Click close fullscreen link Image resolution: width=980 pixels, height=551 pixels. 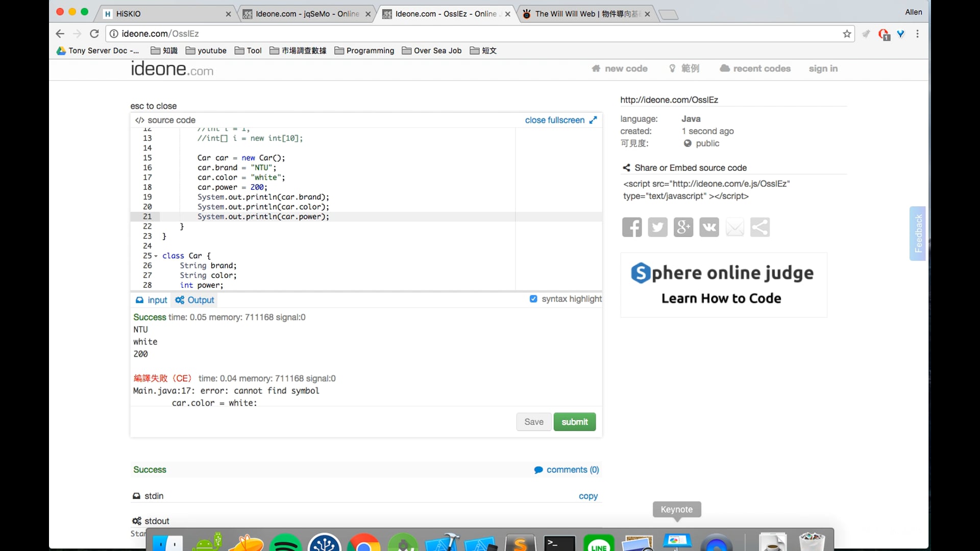tap(555, 120)
